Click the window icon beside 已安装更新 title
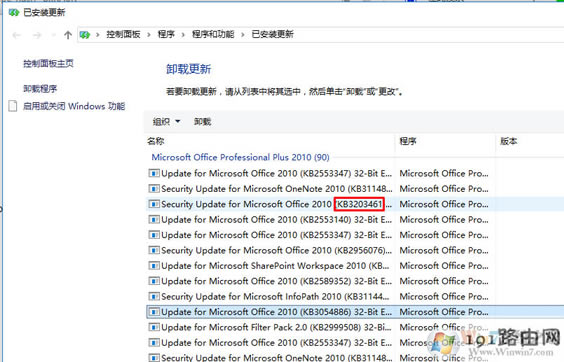This screenshot has width=564, height=362. (x=14, y=13)
